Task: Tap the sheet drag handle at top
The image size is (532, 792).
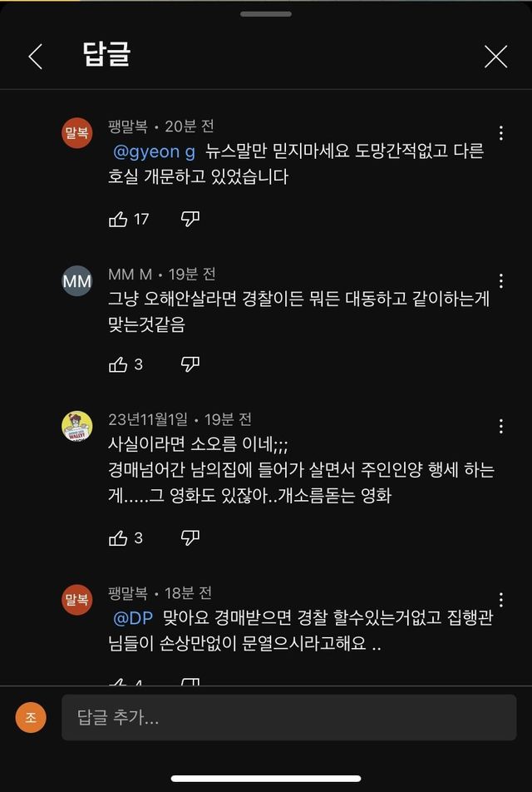Action: coord(266,14)
